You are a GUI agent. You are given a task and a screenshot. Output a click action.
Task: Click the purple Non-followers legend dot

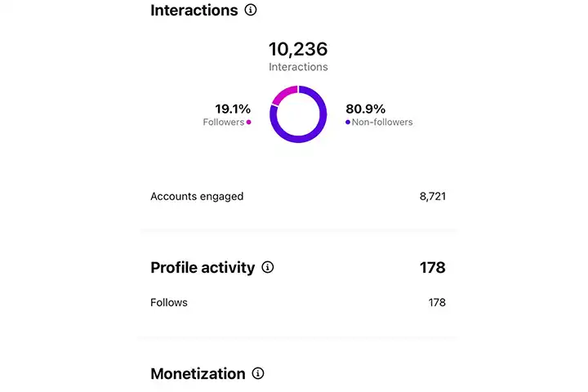348,122
